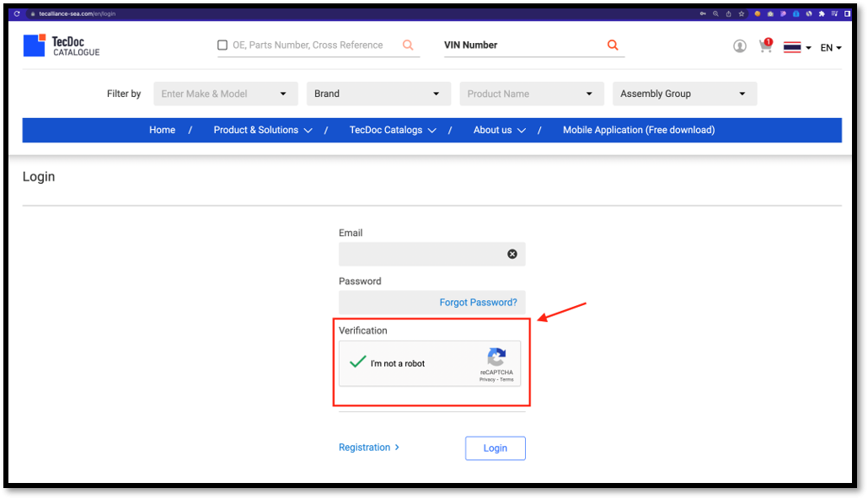The height and width of the screenshot is (499, 868).
Task: Click the address bar lock icon
Action: pyautogui.click(x=33, y=13)
